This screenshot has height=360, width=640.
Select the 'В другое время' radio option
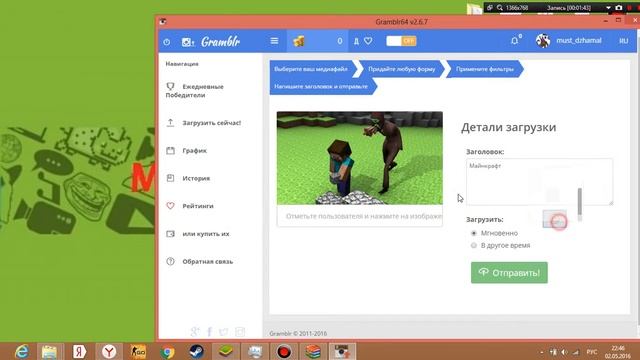474,245
